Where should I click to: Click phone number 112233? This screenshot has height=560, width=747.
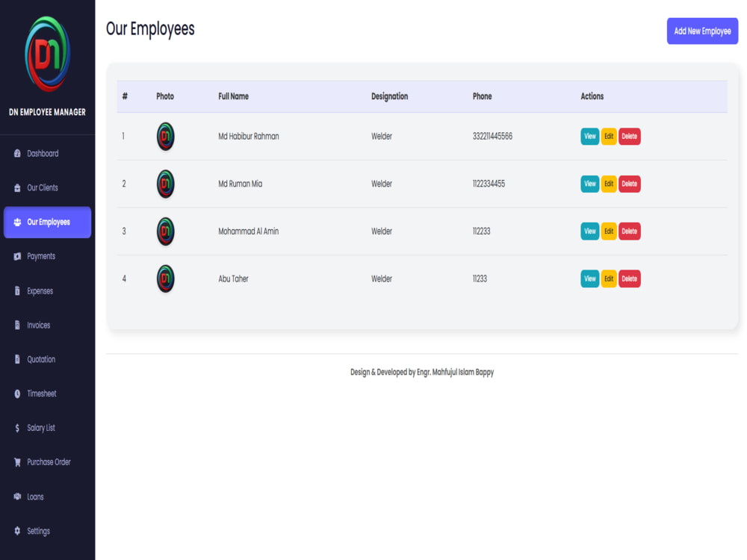click(x=482, y=231)
